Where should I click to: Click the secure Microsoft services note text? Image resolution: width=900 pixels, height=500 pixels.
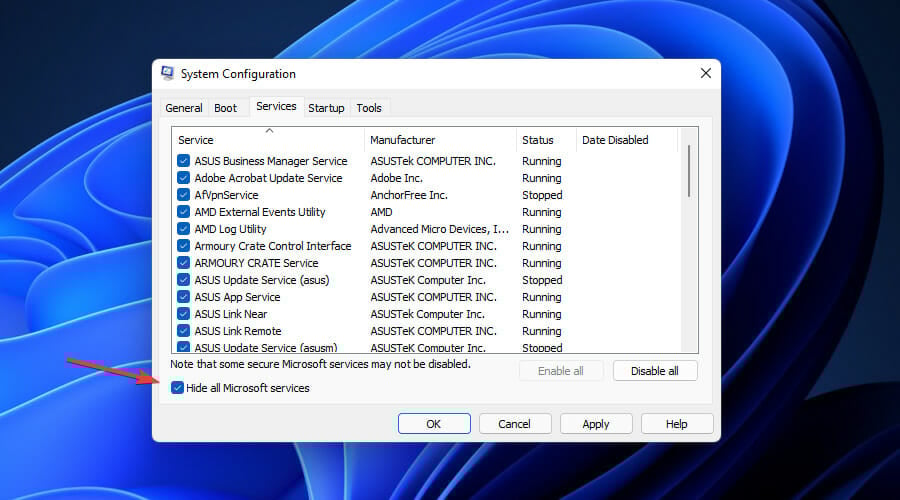point(320,364)
